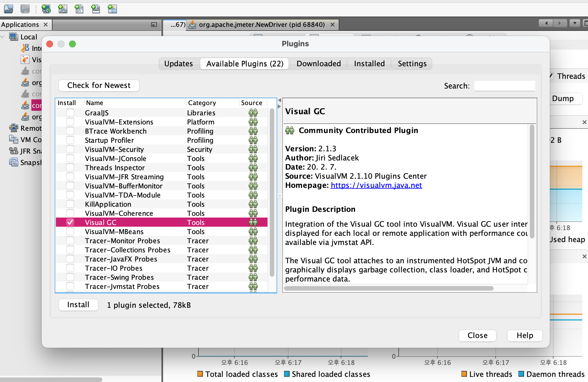The image size is (588, 382).
Task: Open the Settings tab
Action: coord(412,63)
